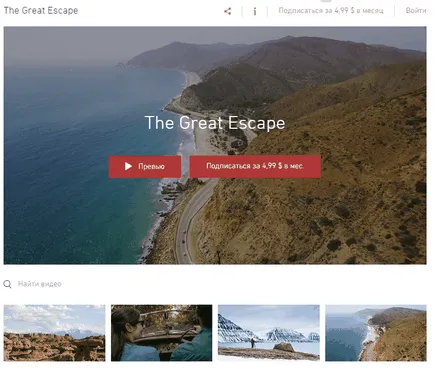Open the snowy mountains hiker video thumbnail

pos(269,333)
